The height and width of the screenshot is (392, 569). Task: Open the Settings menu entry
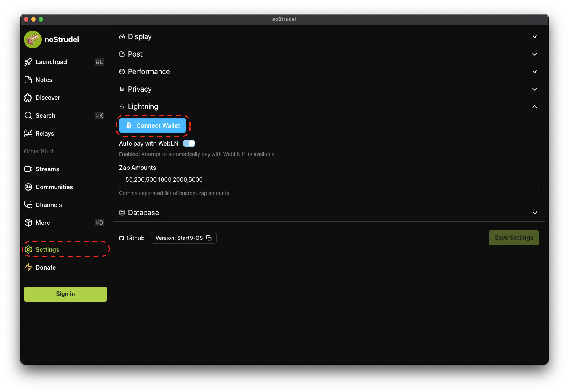click(47, 249)
